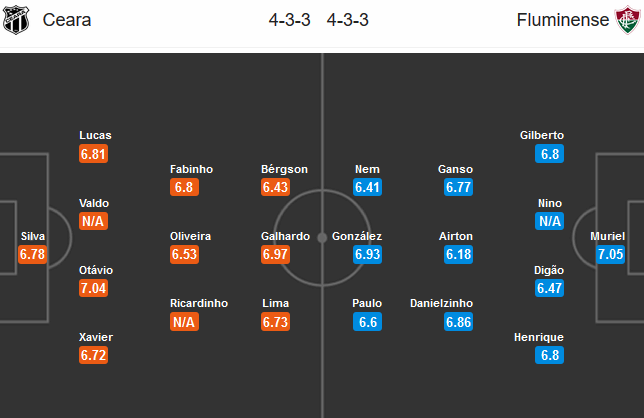Select Ricardinho's N/A rating badge

click(184, 322)
